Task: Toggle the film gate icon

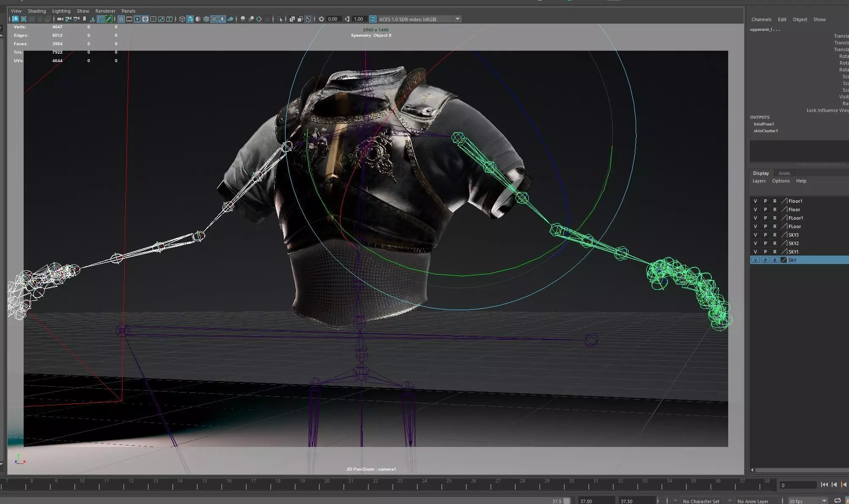Action: point(129,19)
